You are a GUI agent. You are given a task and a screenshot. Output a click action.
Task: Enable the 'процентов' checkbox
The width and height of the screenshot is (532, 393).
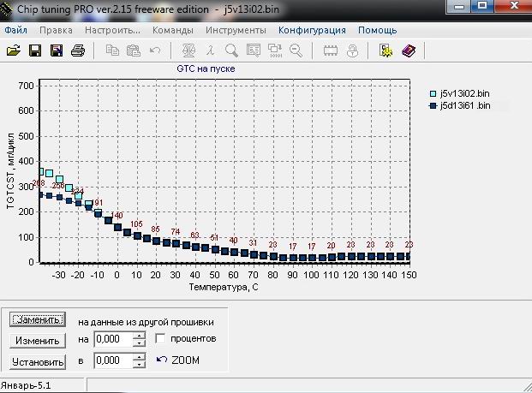(161, 339)
